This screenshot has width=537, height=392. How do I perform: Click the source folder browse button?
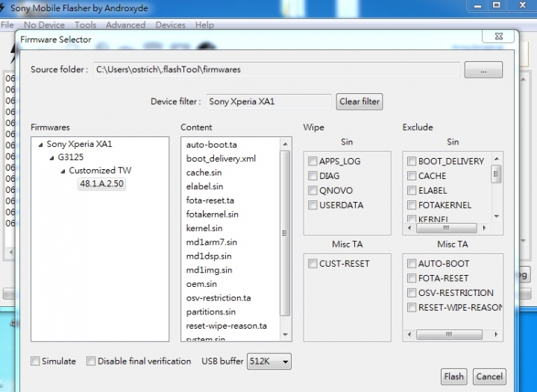point(483,70)
